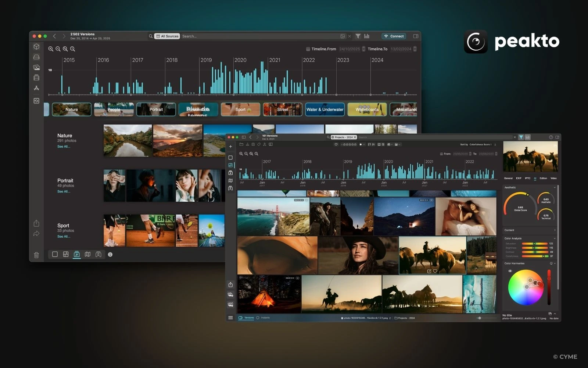
Task: Toggle the favorite heart filter
Action: [x=336, y=144]
